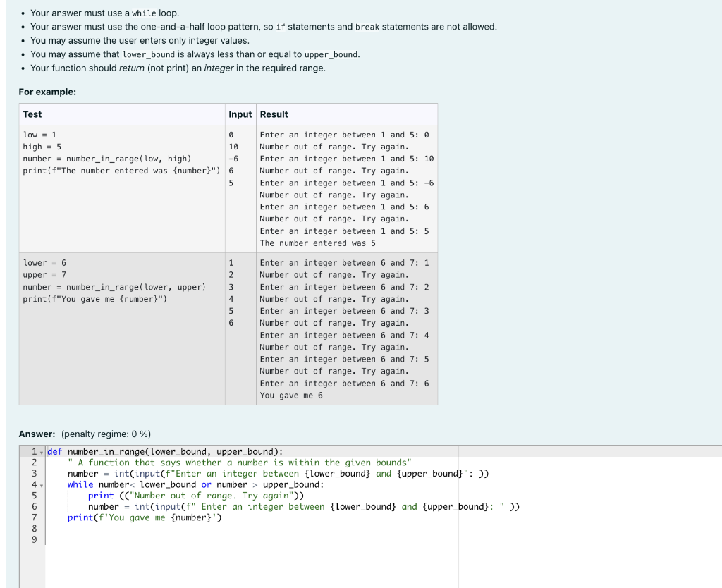Collapse the function_in_range code fold on line 1

[x=43, y=451]
